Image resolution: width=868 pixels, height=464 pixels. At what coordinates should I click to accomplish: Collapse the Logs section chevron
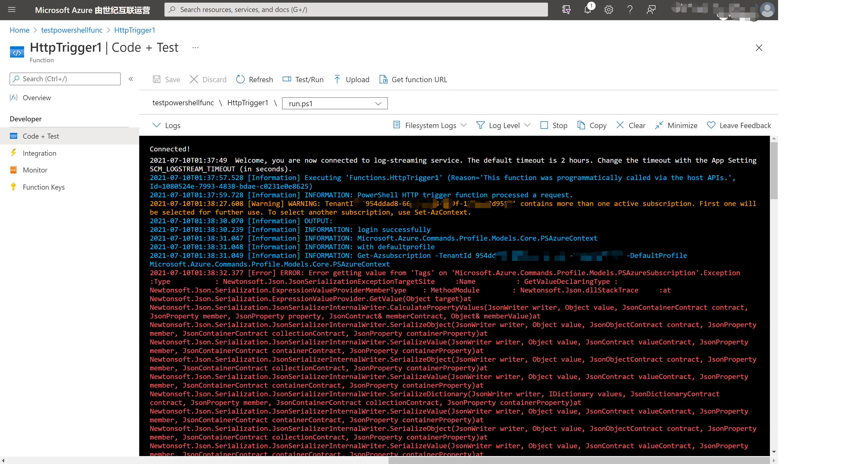pyautogui.click(x=156, y=125)
